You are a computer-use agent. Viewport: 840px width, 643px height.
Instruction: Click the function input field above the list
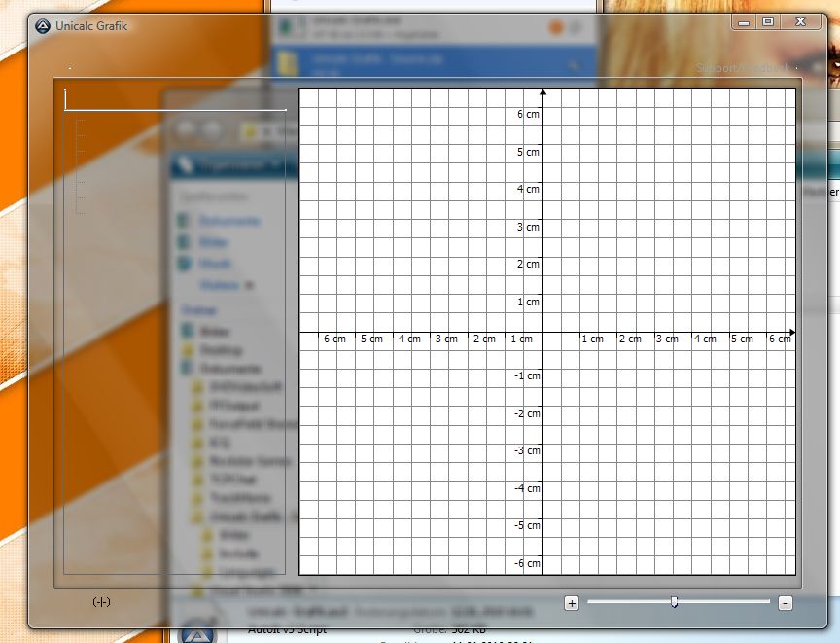[x=175, y=100]
